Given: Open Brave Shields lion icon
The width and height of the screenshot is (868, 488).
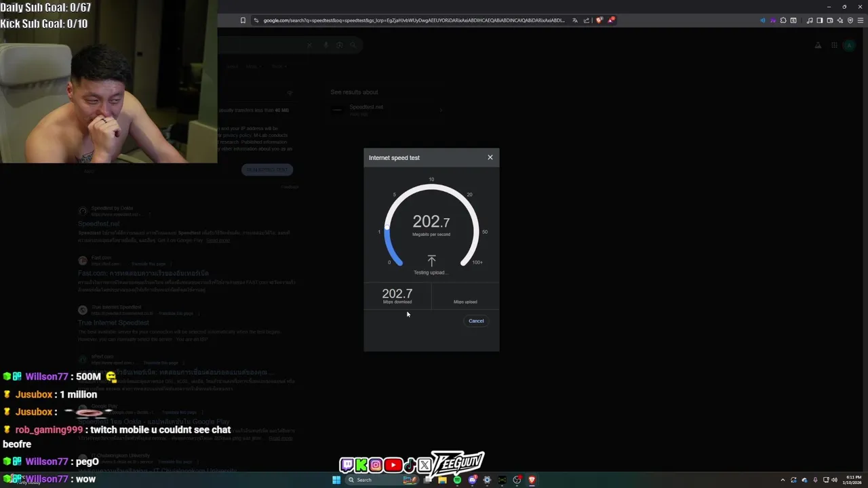Looking at the screenshot, I should point(599,20).
